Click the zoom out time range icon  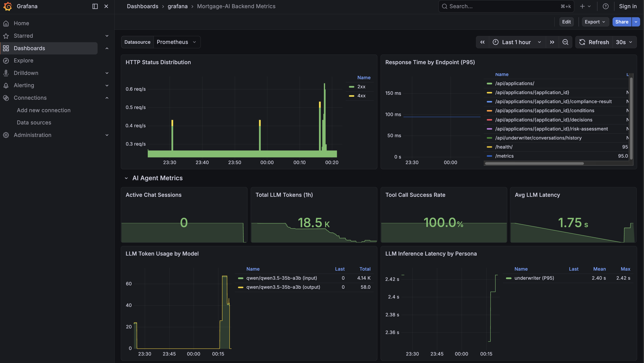click(x=565, y=42)
